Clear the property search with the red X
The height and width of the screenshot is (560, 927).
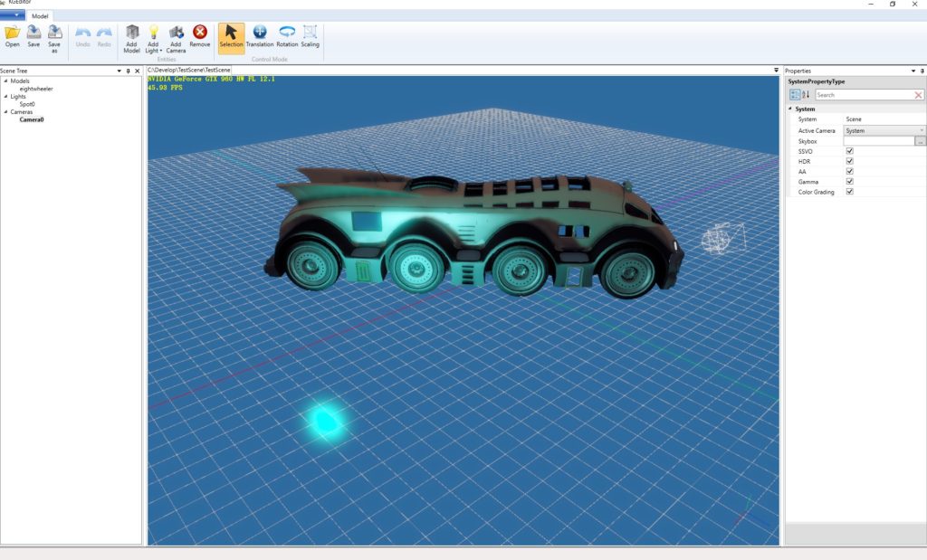[x=918, y=95]
